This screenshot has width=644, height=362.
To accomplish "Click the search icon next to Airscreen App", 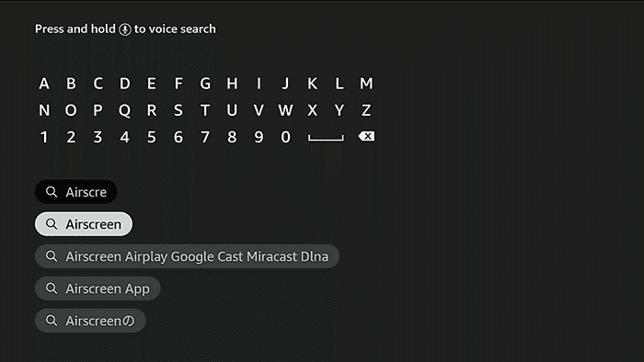I will point(52,288).
